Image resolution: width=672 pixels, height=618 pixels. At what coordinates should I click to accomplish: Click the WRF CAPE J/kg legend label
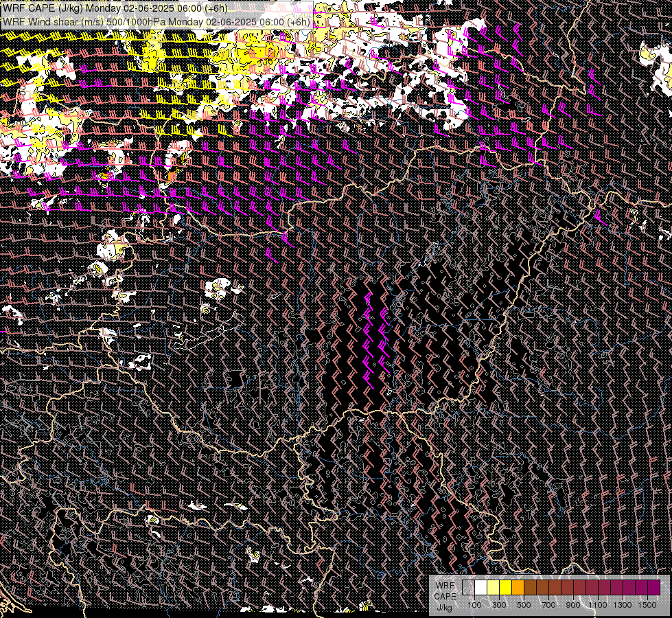click(445, 597)
